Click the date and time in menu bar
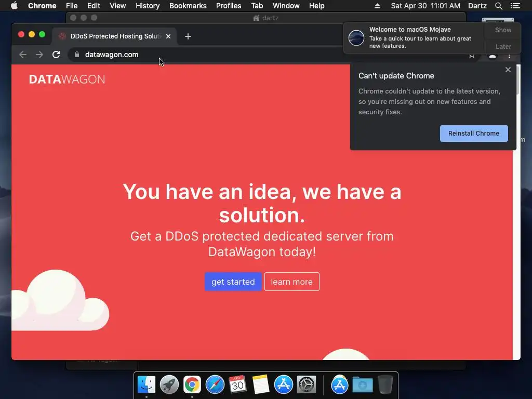 [x=425, y=6]
